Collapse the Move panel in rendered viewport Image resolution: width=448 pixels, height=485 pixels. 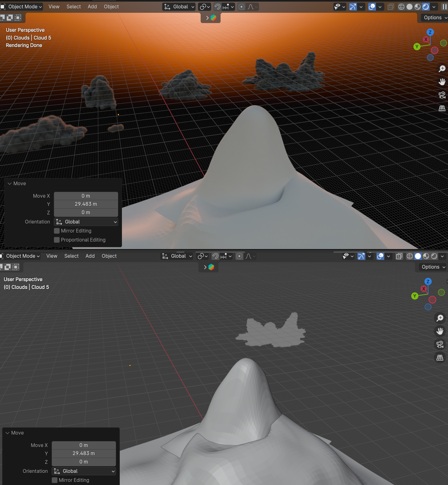point(10,184)
